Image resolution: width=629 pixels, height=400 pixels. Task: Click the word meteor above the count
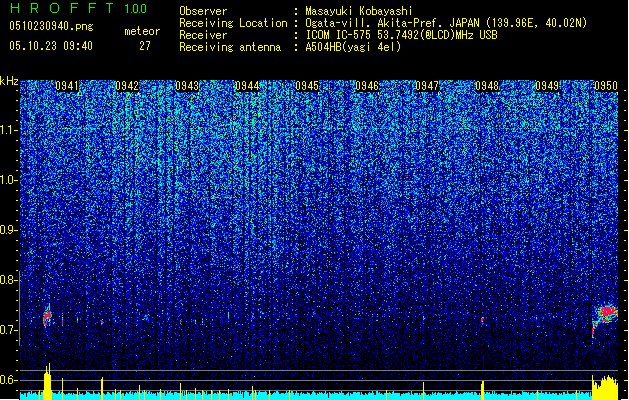click(x=142, y=31)
